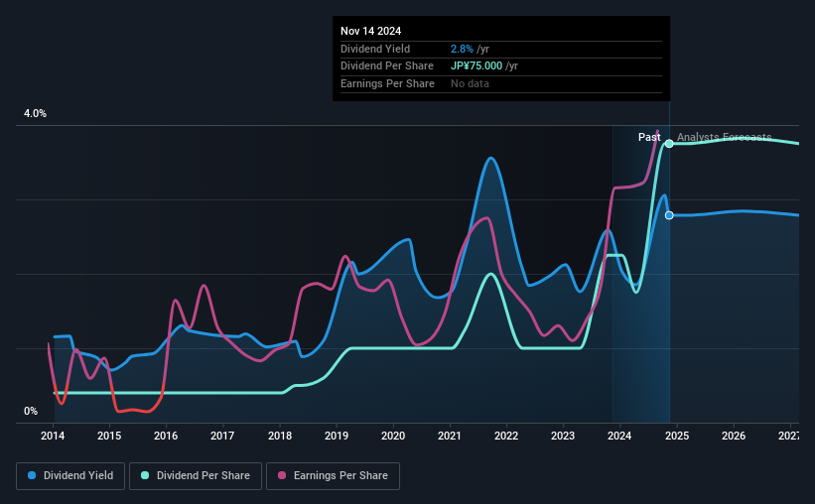The width and height of the screenshot is (815, 504).
Task: Click the Nov 14 2024 tooltip date
Action: tap(370, 31)
